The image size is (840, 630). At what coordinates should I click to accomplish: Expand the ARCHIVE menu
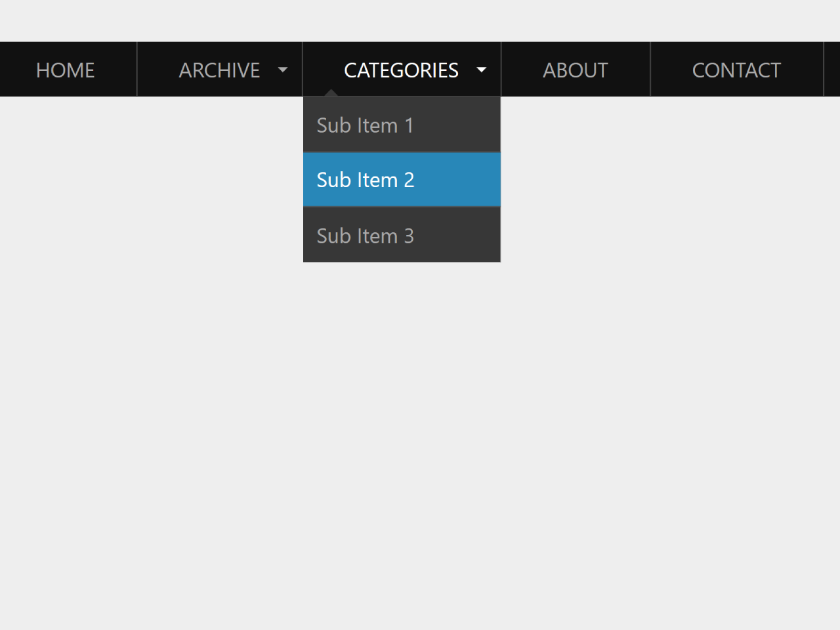click(220, 70)
